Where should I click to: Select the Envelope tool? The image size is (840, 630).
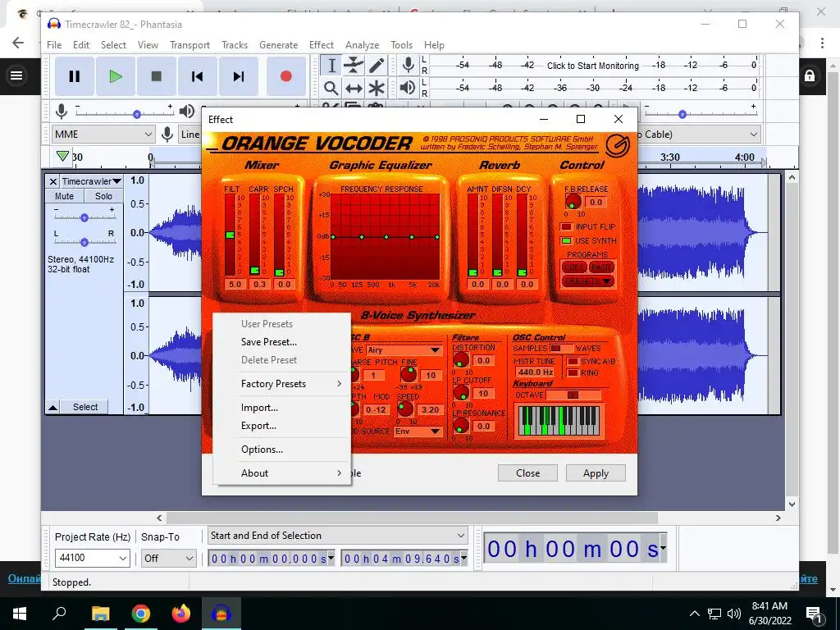click(x=354, y=66)
